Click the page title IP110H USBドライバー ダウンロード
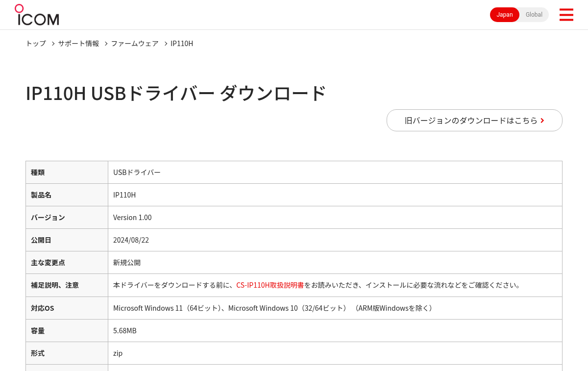The height and width of the screenshot is (371, 588). click(176, 93)
